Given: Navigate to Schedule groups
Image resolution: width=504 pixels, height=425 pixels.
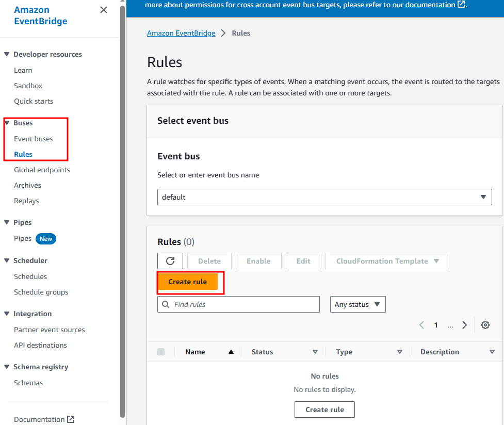Looking at the screenshot, I should pyautogui.click(x=41, y=292).
